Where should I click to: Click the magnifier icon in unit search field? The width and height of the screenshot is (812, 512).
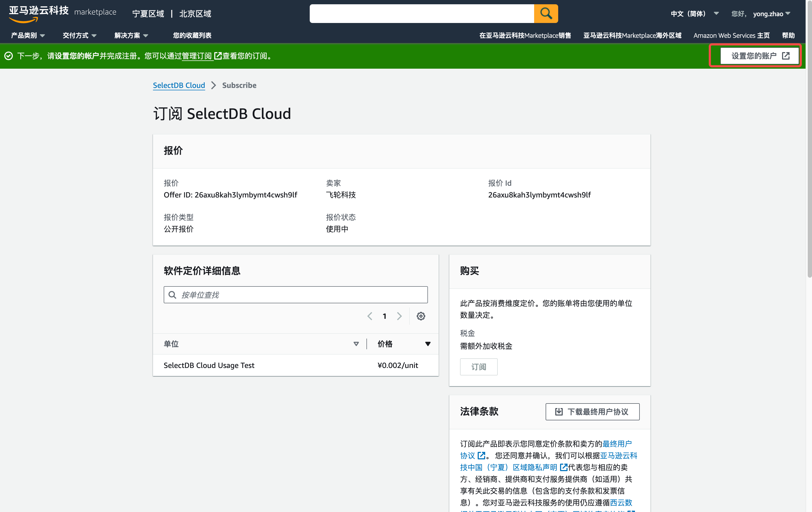pos(172,295)
